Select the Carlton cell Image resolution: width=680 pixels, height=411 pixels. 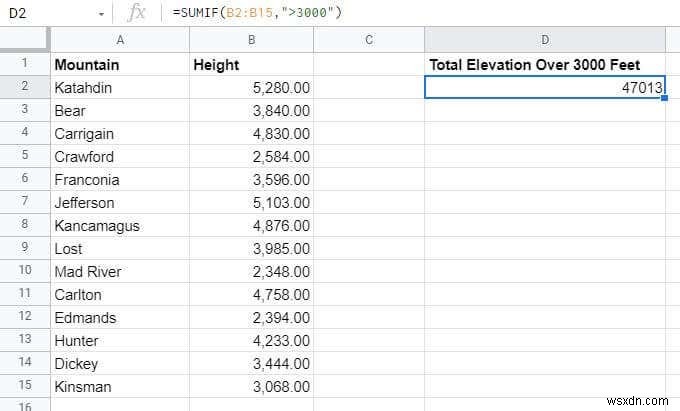click(x=120, y=294)
